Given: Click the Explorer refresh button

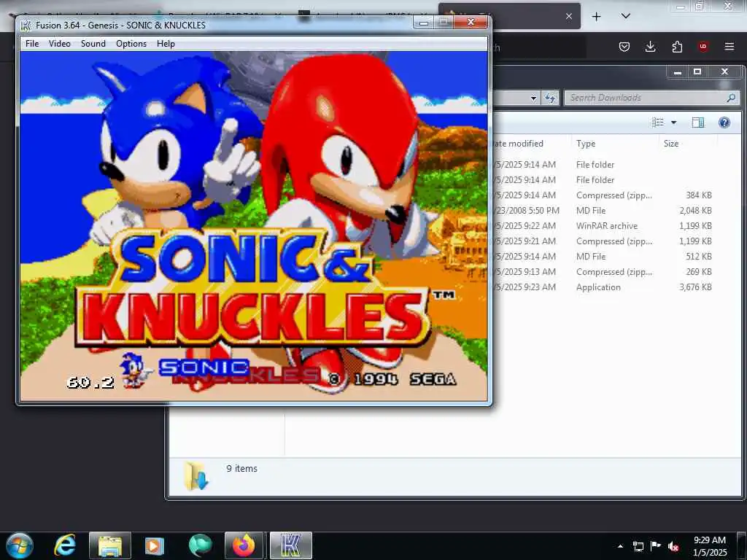Looking at the screenshot, I should [x=550, y=98].
